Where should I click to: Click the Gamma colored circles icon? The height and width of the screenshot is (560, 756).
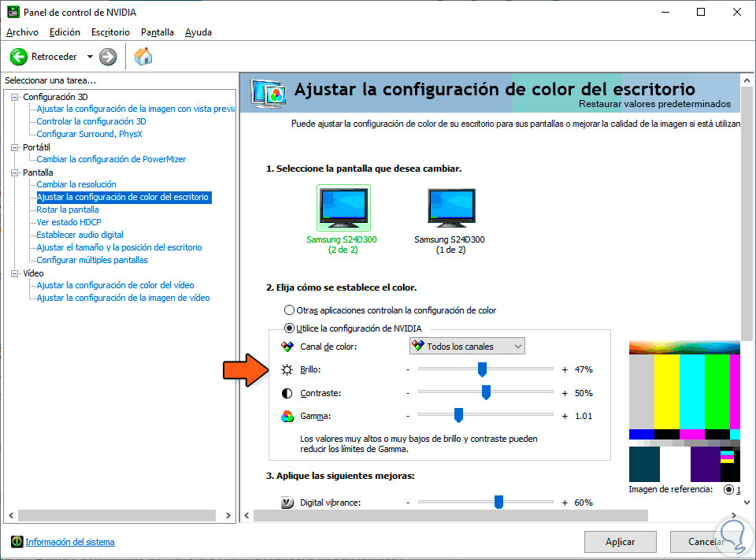coord(287,417)
